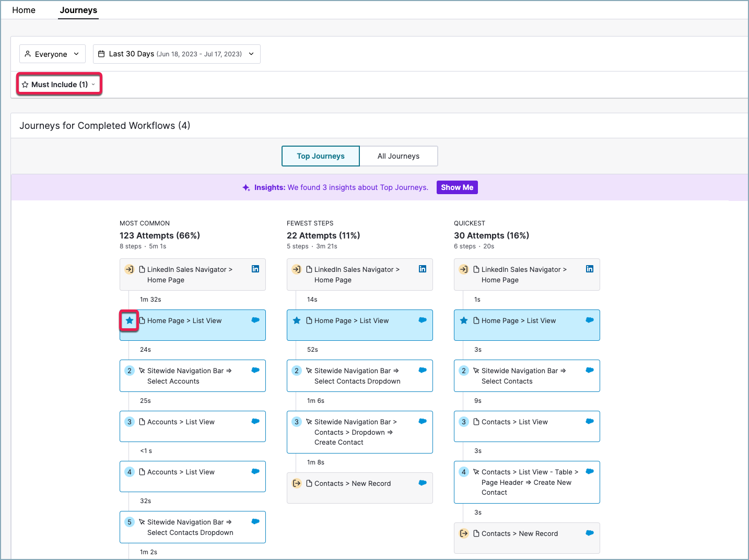Image resolution: width=749 pixels, height=560 pixels.
Task: Click Salesforce icon on Quickest Select Contacts step
Action: [590, 370]
